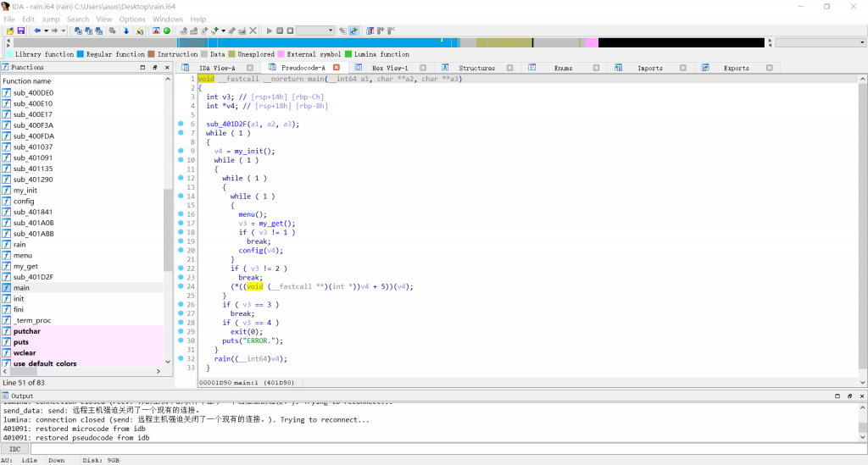Switch to the Hex View-1 tab

point(390,68)
